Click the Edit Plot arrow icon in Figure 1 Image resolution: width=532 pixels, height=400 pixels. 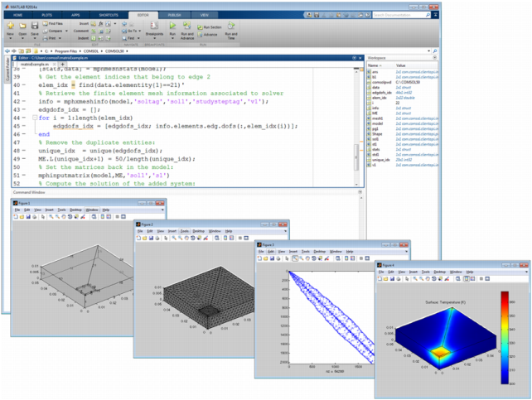click(x=43, y=217)
